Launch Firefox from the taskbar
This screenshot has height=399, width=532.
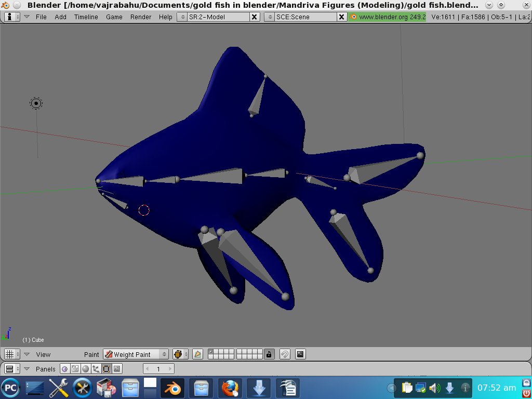[230, 388]
